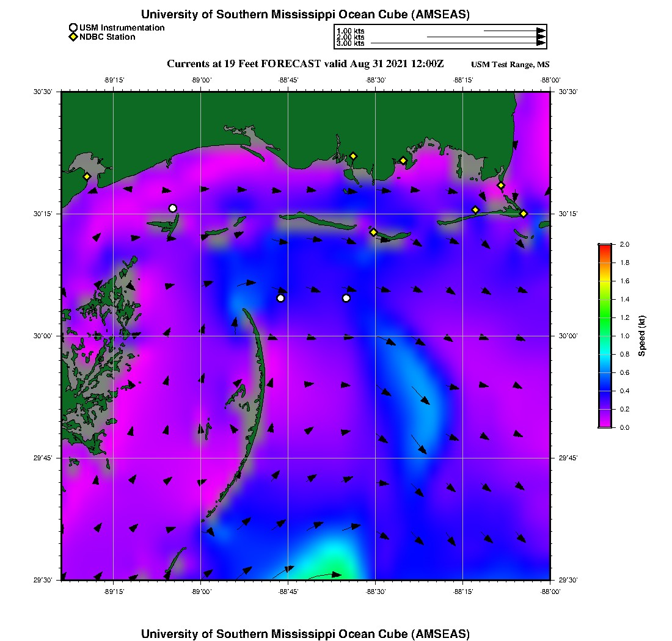Click the magenta bottom end of the speed color bar

605,424
